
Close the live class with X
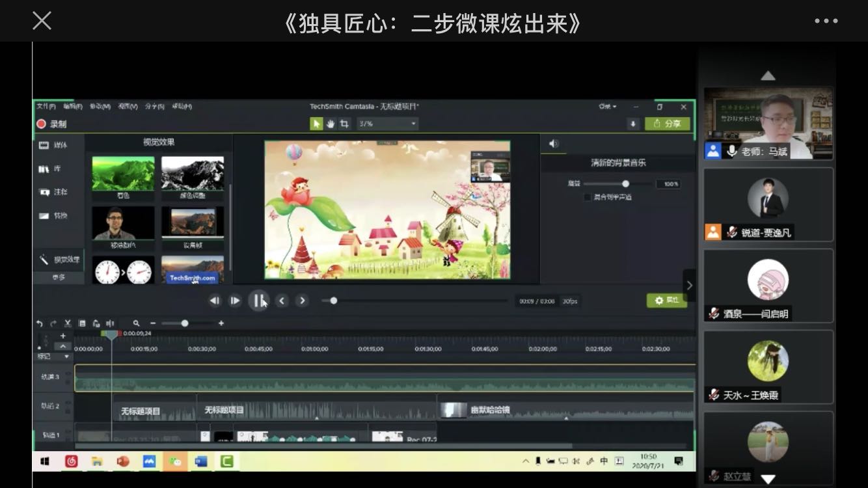42,21
